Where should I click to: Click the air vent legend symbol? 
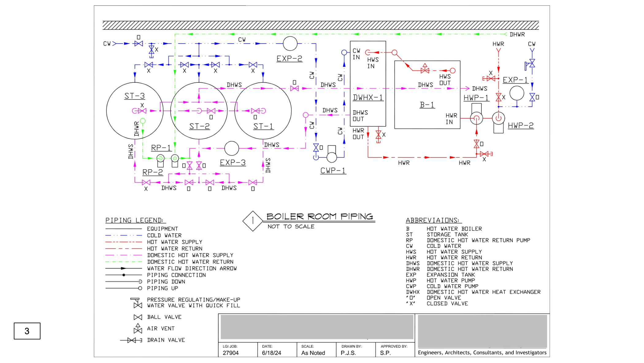coord(138,329)
